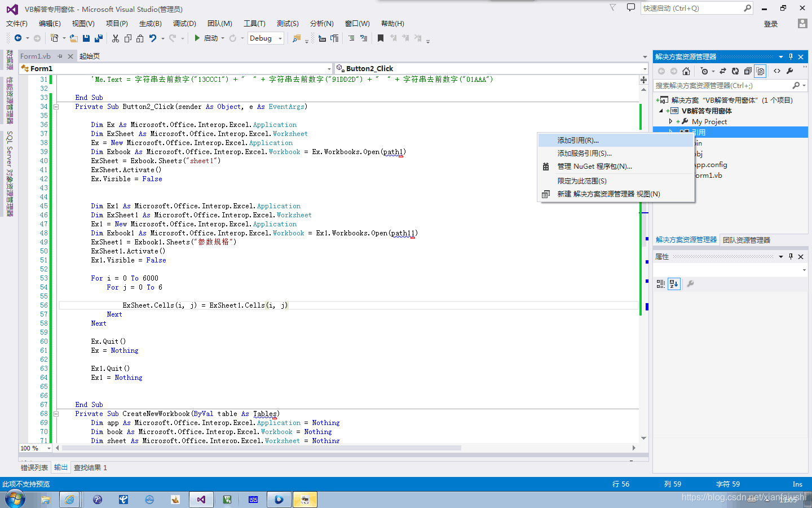Cut selection with the scissors icon
Viewport: 812px width, 508px height.
click(x=116, y=38)
